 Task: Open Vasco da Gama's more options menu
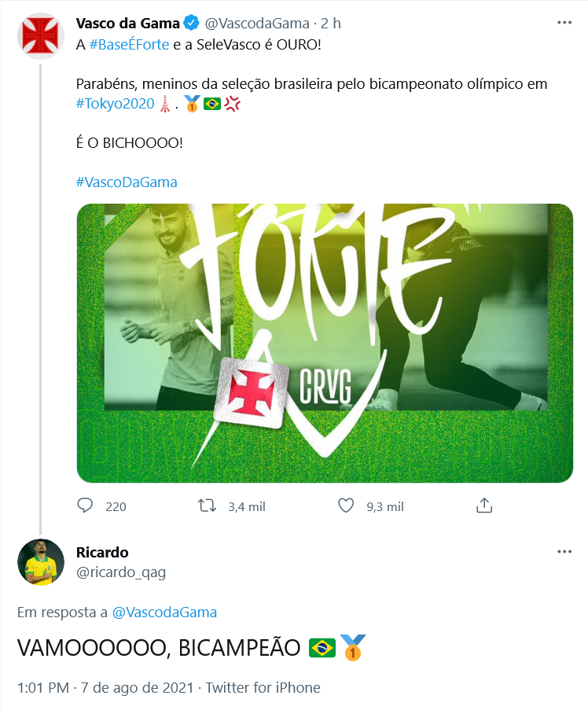564,23
